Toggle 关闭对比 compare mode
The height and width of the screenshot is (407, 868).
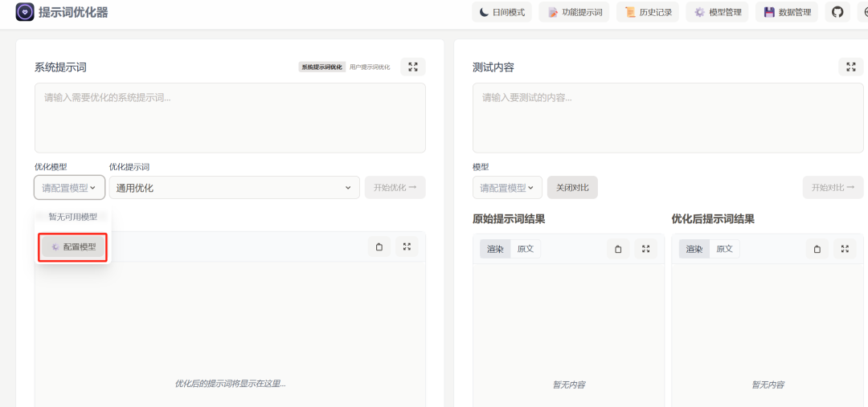(572, 188)
